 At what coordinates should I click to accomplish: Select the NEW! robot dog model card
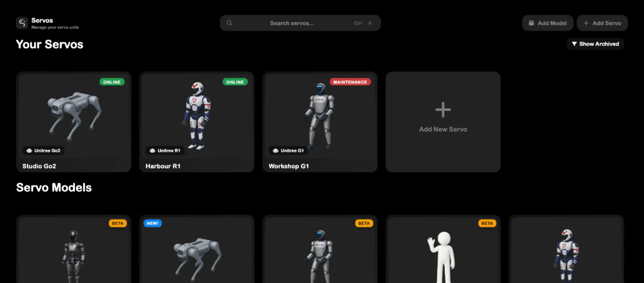[197, 249]
